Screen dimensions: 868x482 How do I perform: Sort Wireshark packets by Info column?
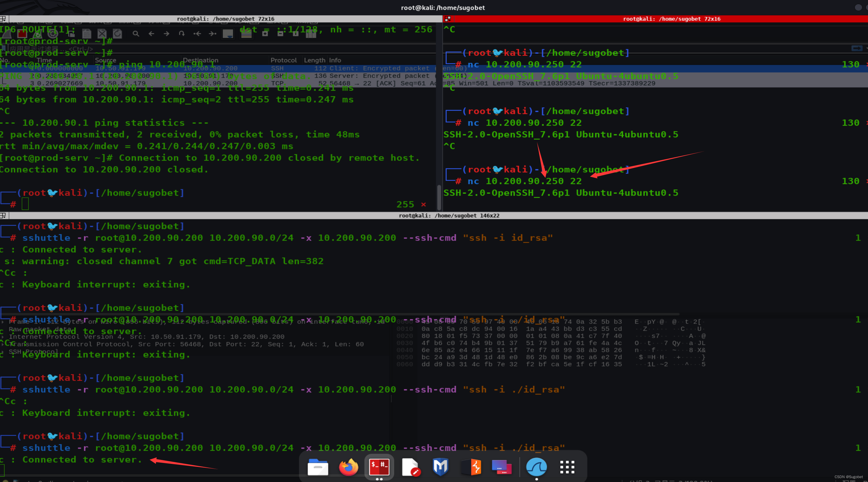(x=335, y=60)
